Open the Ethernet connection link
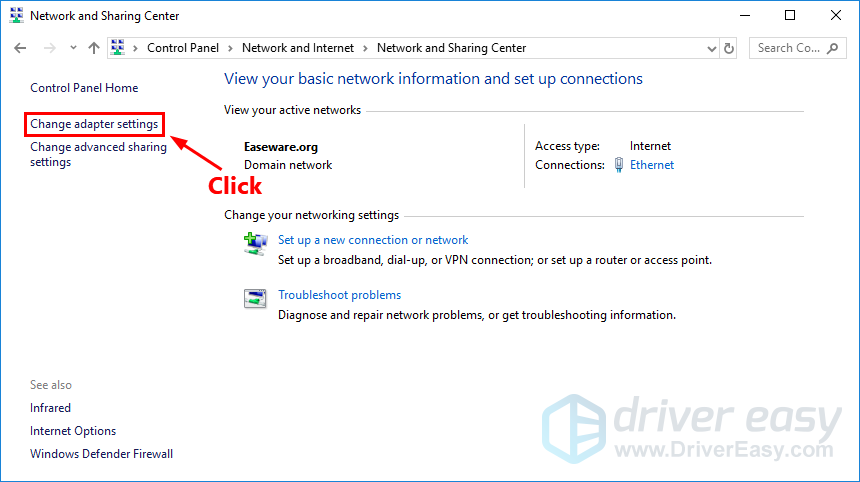Viewport: 860px width, 482px height. [652, 165]
